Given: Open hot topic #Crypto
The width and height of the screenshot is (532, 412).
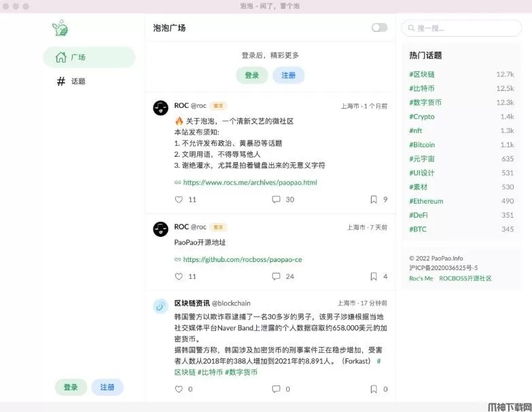Looking at the screenshot, I should coord(422,117).
